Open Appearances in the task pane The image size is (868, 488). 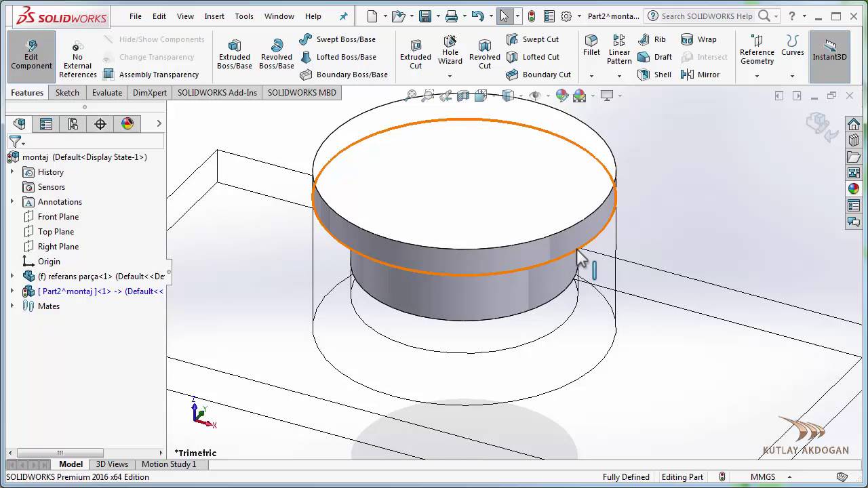(854, 189)
